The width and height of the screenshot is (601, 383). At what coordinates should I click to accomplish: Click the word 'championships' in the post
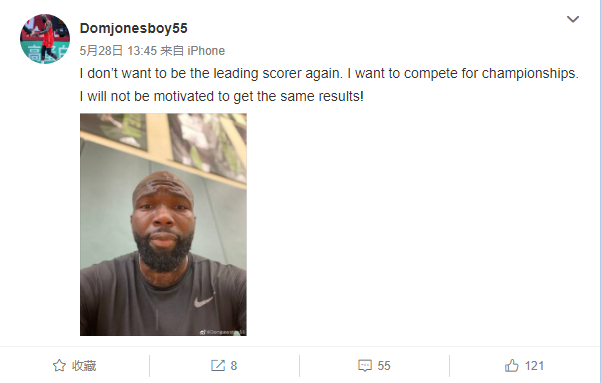click(x=530, y=73)
